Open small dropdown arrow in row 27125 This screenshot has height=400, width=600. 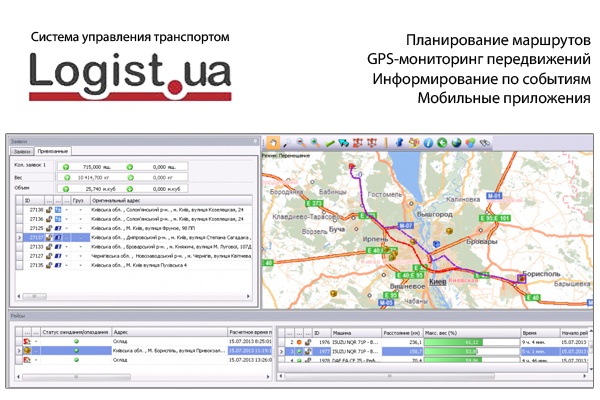tap(67, 228)
